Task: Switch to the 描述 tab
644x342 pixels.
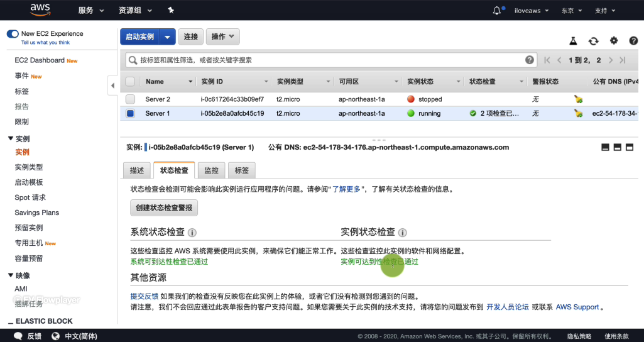Action: tap(137, 170)
